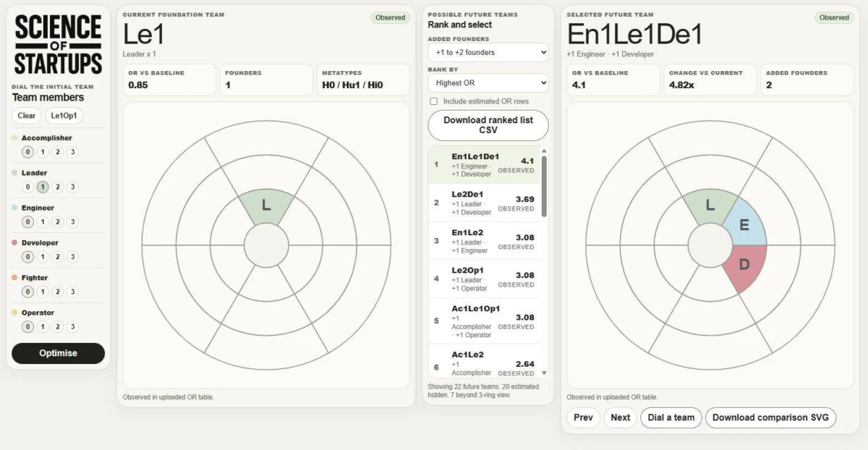Select the green L segment in current team chart
This screenshot has height=450, width=868.
click(265, 205)
